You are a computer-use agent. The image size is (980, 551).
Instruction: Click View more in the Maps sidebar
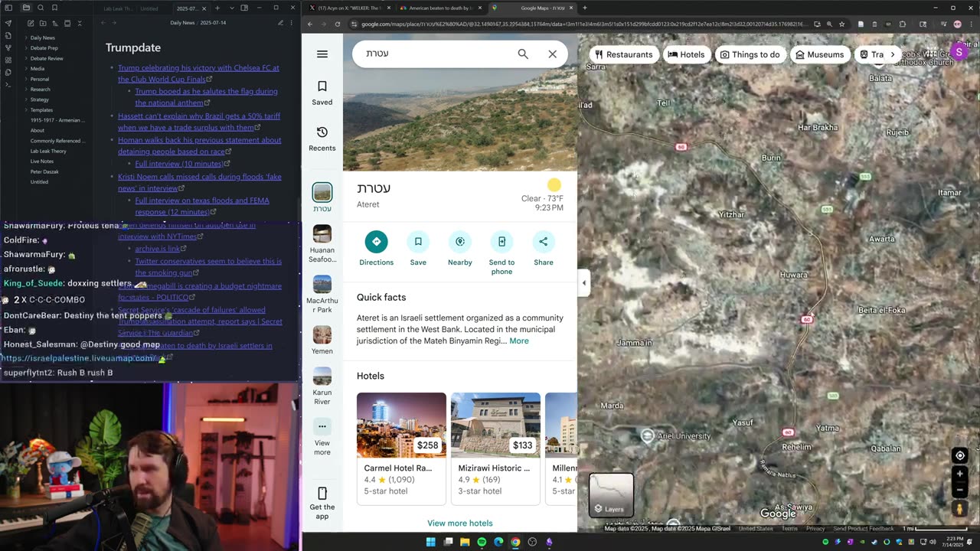pyautogui.click(x=322, y=437)
